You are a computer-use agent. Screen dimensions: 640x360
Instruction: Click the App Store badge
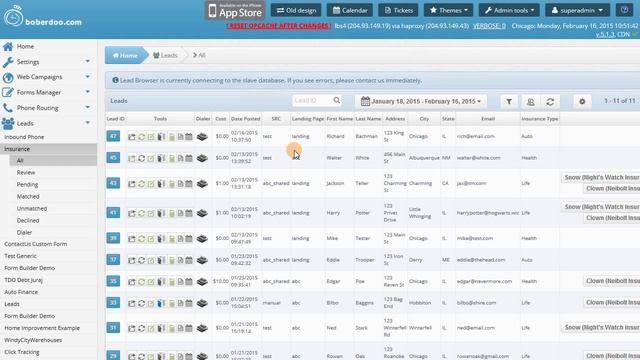tap(235, 11)
